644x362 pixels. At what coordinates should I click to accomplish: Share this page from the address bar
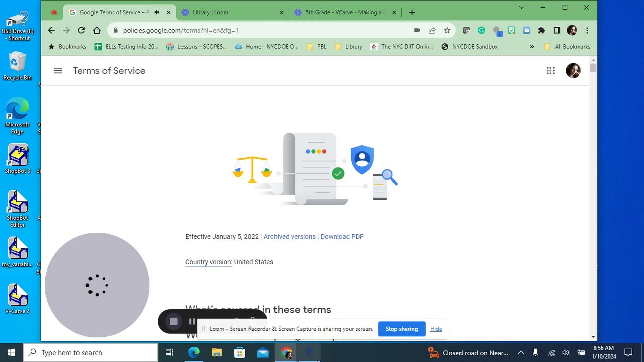[x=432, y=30]
